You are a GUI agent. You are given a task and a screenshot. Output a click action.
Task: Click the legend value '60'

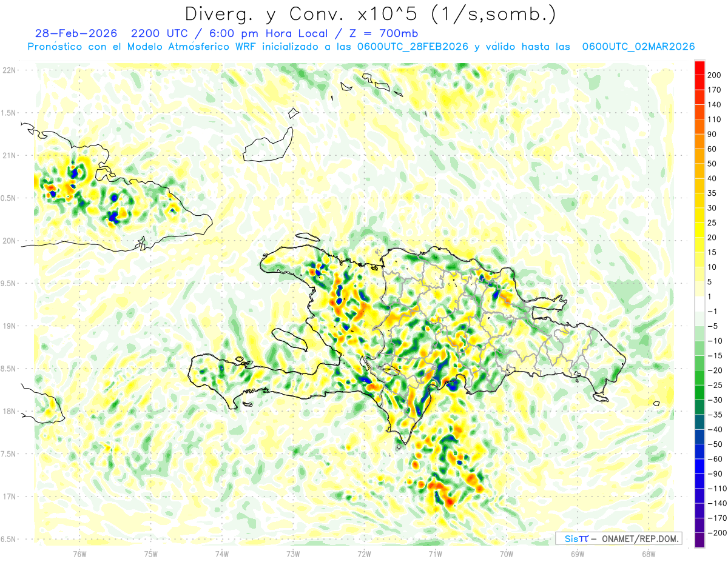coord(712,149)
